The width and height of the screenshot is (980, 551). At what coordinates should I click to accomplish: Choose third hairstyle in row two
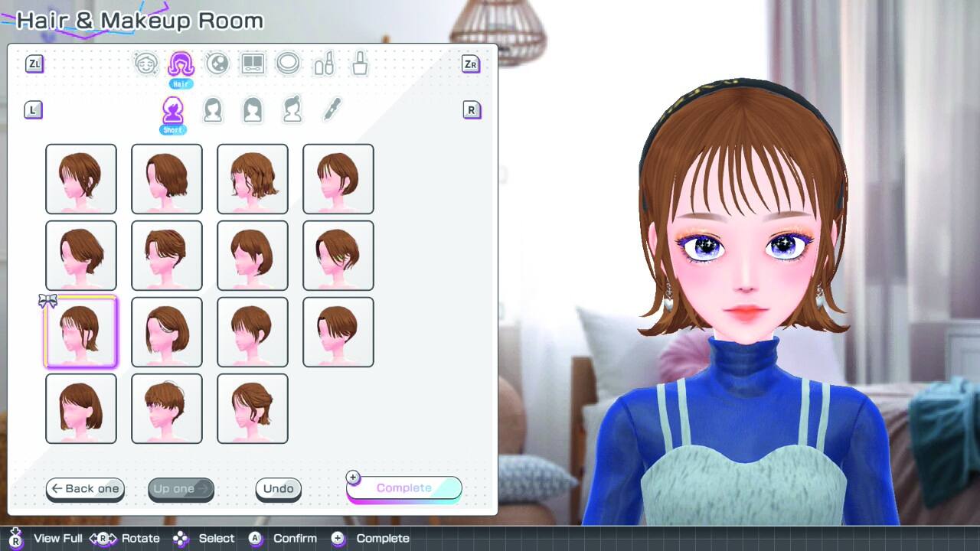[x=253, y=256]
